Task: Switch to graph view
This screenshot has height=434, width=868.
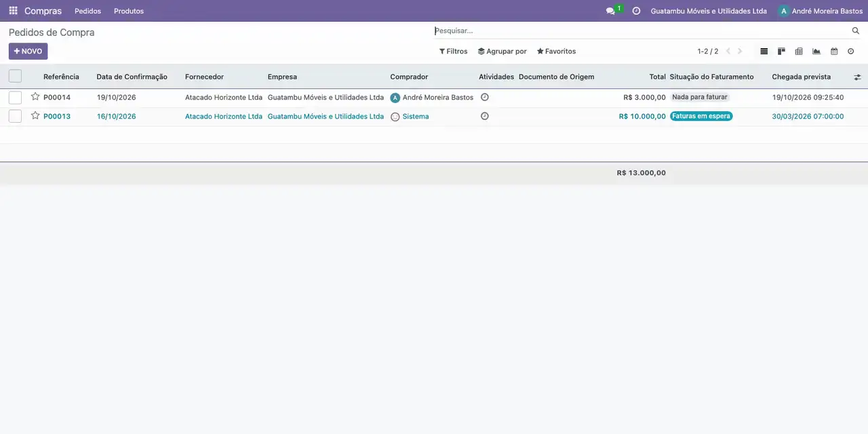Action: coord(816,51)
